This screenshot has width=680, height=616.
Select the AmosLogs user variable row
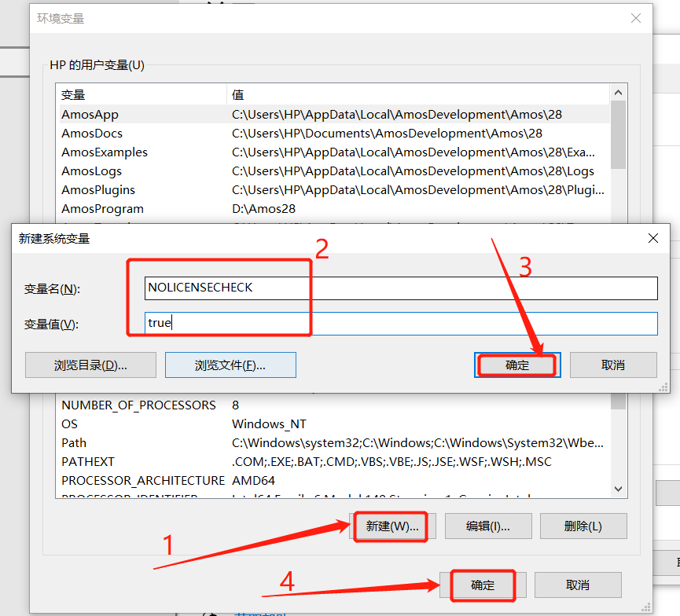(x=333, y=171)
